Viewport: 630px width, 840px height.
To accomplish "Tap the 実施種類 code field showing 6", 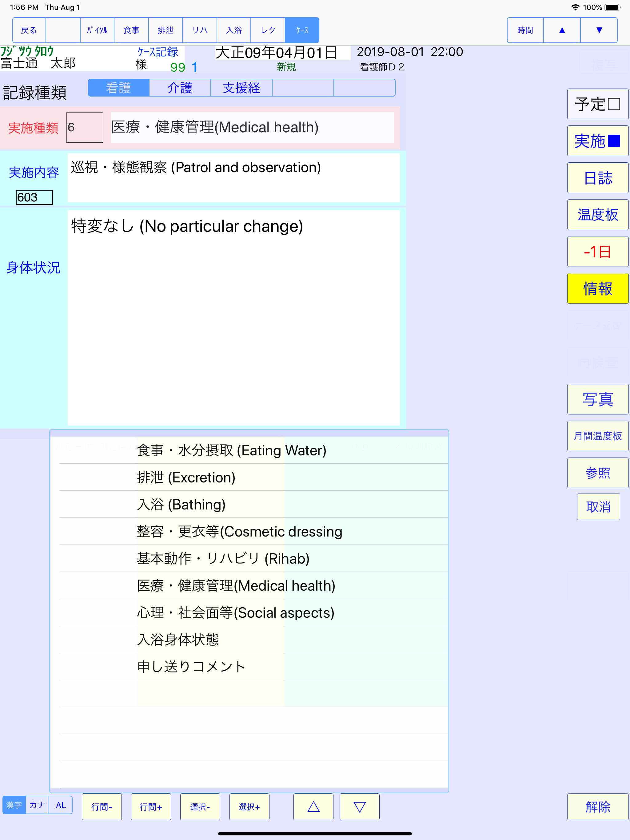I will click(85, 127).
